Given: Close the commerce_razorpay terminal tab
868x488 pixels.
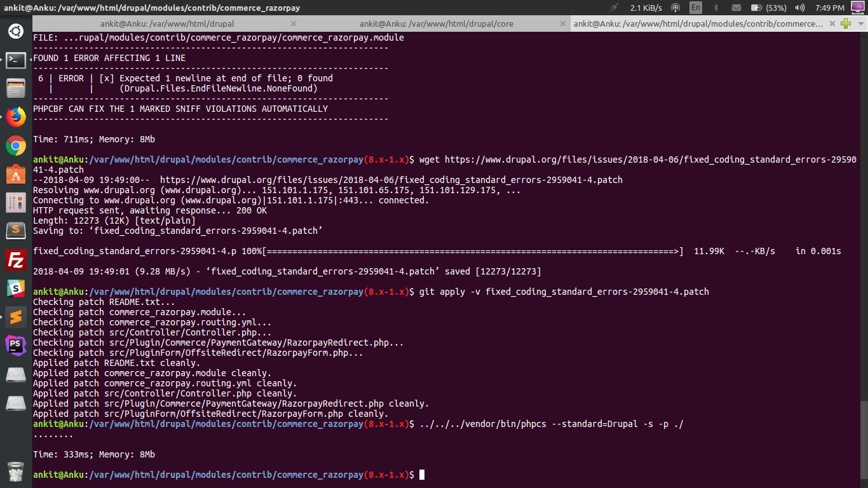Looking at the screenshot, I should click(x=832, y=24).
